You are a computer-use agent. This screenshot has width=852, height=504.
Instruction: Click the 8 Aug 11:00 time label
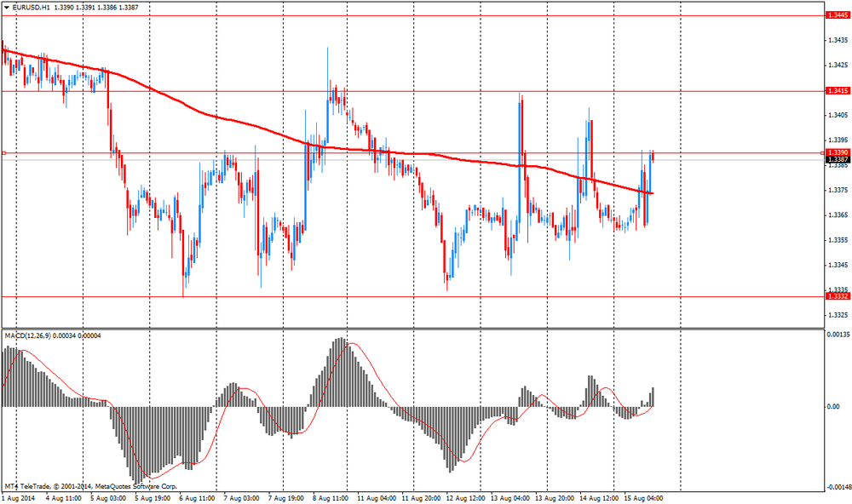coord(330,497)
